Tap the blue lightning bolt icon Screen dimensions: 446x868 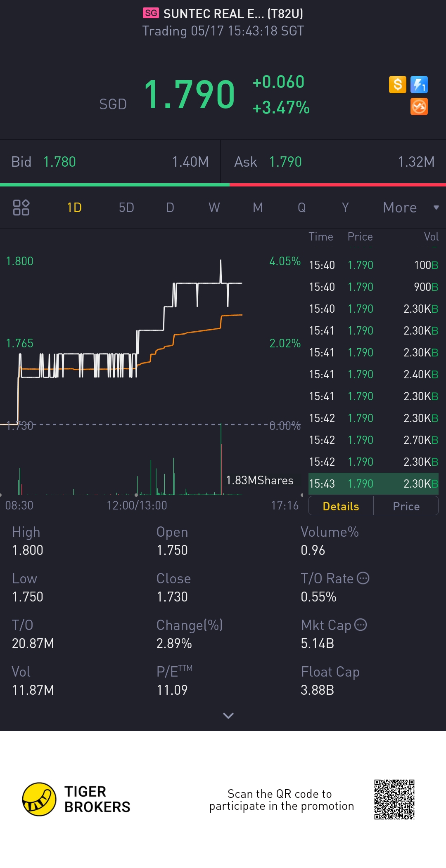419,85
